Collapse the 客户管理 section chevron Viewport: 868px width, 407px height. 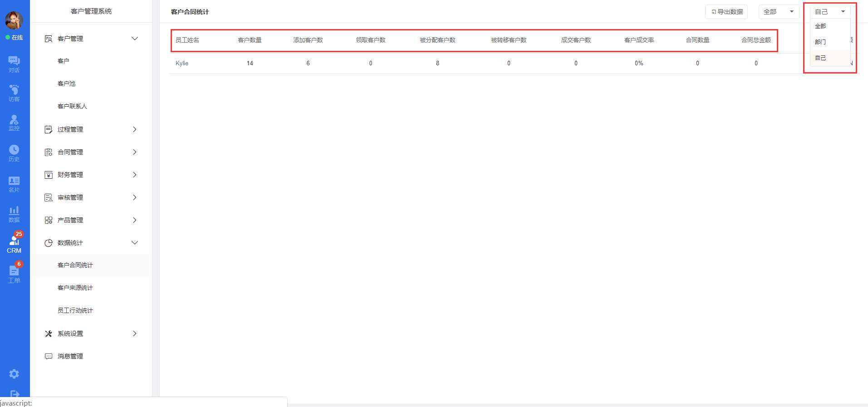pos(135,39)
